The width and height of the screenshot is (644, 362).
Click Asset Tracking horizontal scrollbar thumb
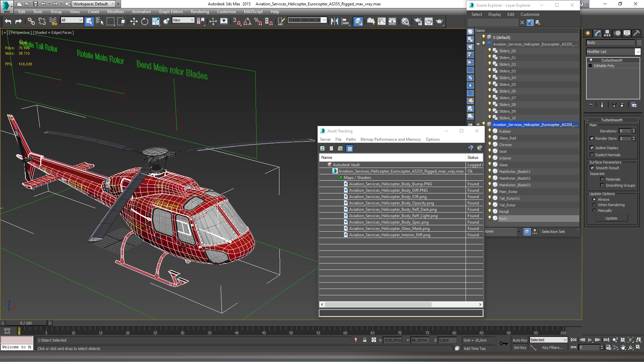click(x=378, y=304)
